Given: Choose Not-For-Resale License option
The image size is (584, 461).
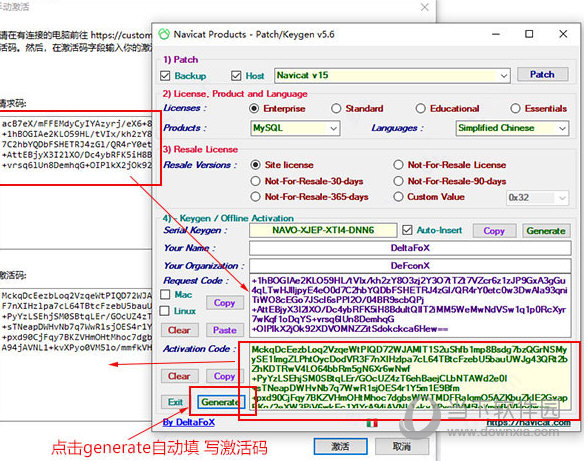Looking at the screenshot, I should tap(399, 165).
